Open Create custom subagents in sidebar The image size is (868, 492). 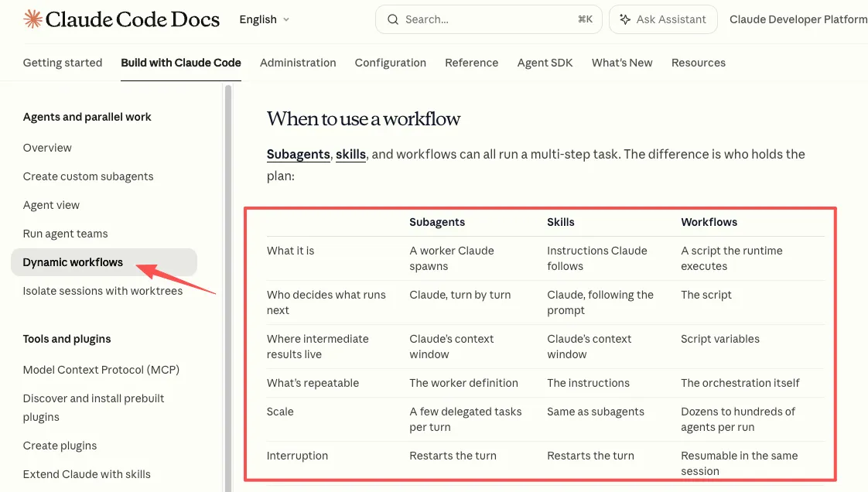pyautogui.click(x=88, y=176)
